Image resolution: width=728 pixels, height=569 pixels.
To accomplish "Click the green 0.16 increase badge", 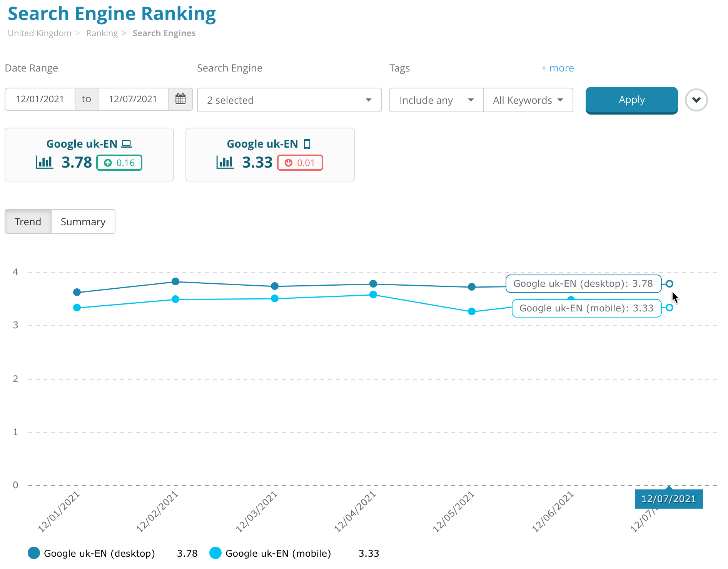I will pos(119,163).
